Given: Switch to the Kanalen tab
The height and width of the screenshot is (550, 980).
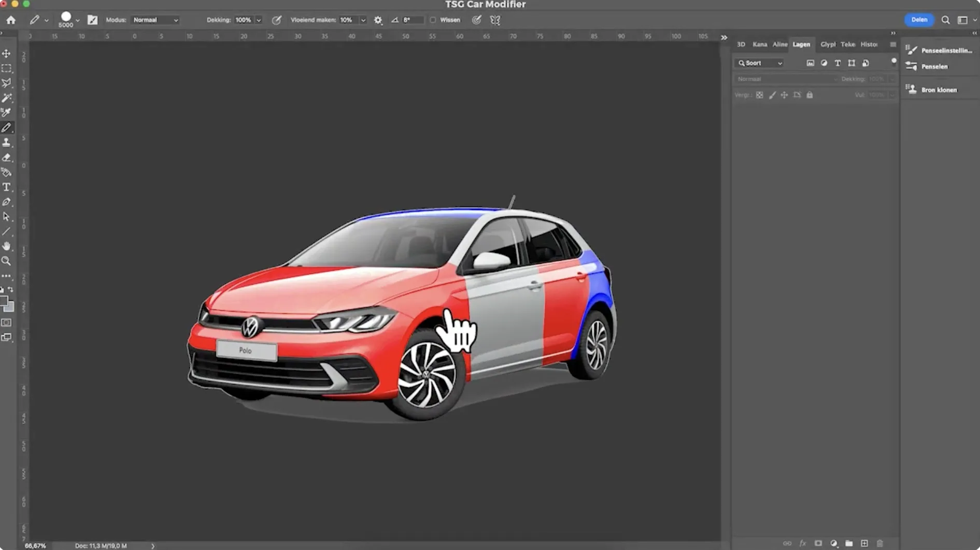Looking at the screenshot, I should [760, 45].
